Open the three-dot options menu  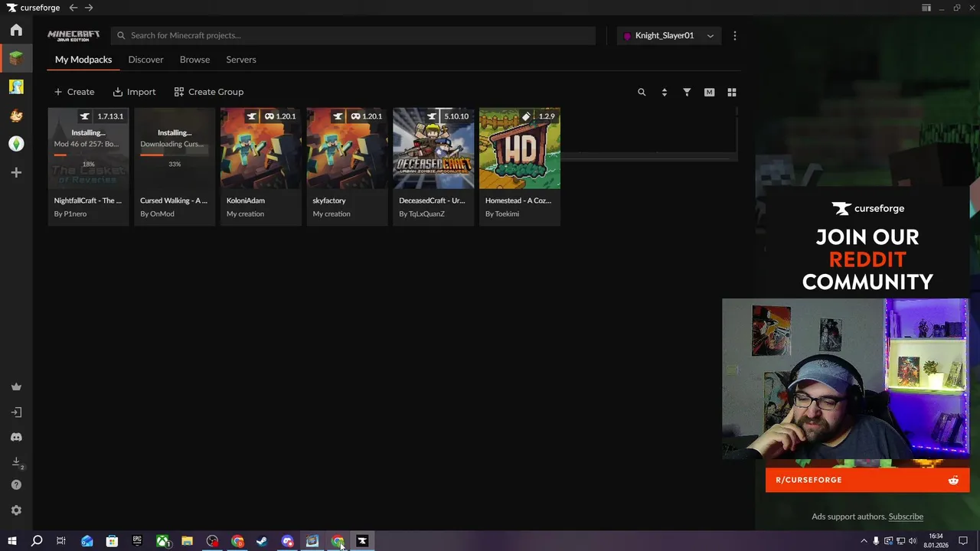tap(734, 35)
